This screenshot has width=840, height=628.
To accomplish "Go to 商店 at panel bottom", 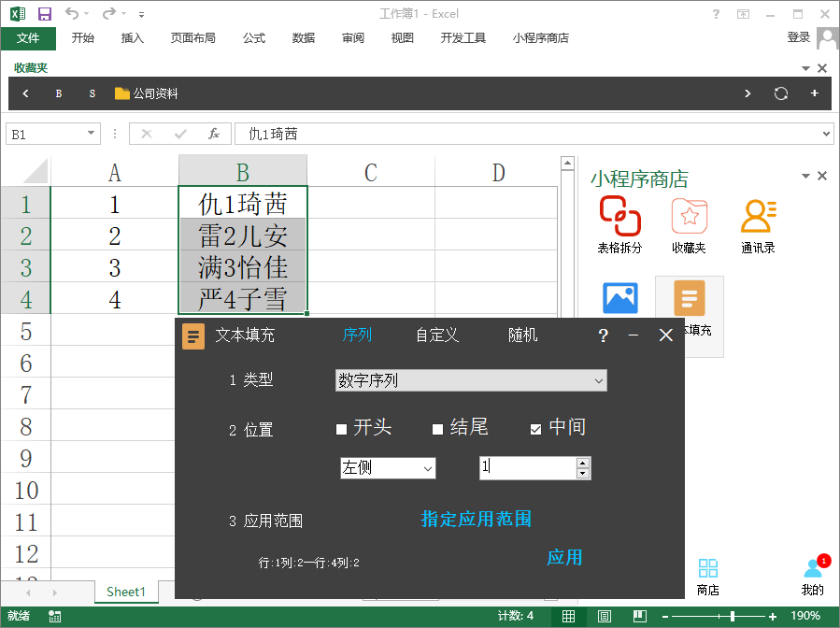I will tap(707, 578).
